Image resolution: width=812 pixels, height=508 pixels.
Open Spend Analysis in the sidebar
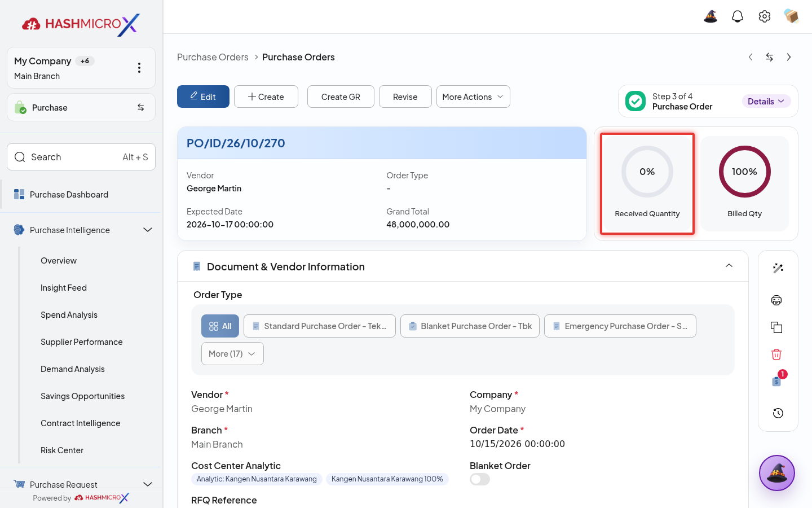pos(69,315)
